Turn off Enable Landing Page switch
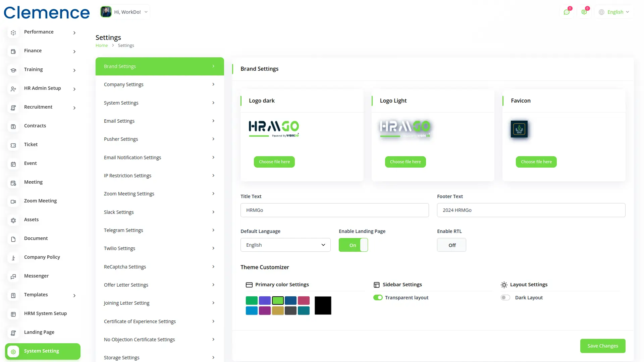 [353, 245]
